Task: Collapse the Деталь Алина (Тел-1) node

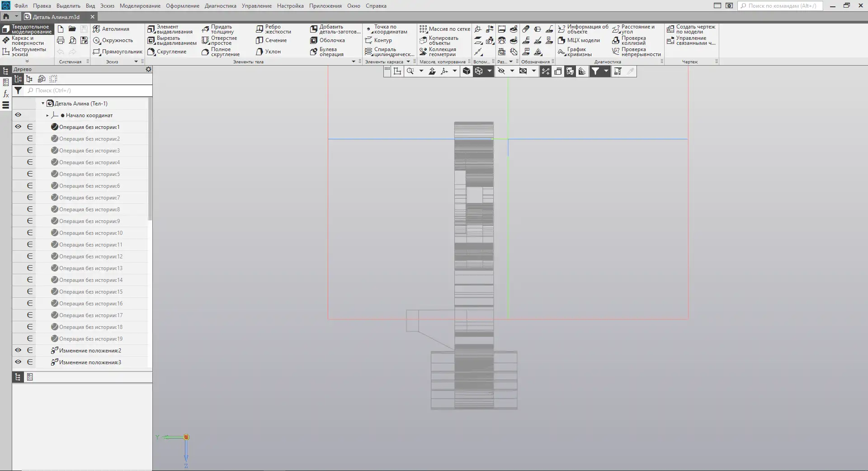Action: [x=43, y=104]
